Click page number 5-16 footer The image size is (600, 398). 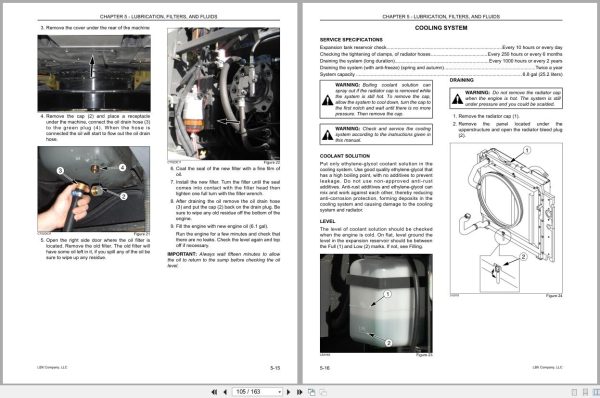[x=325, y=368]
